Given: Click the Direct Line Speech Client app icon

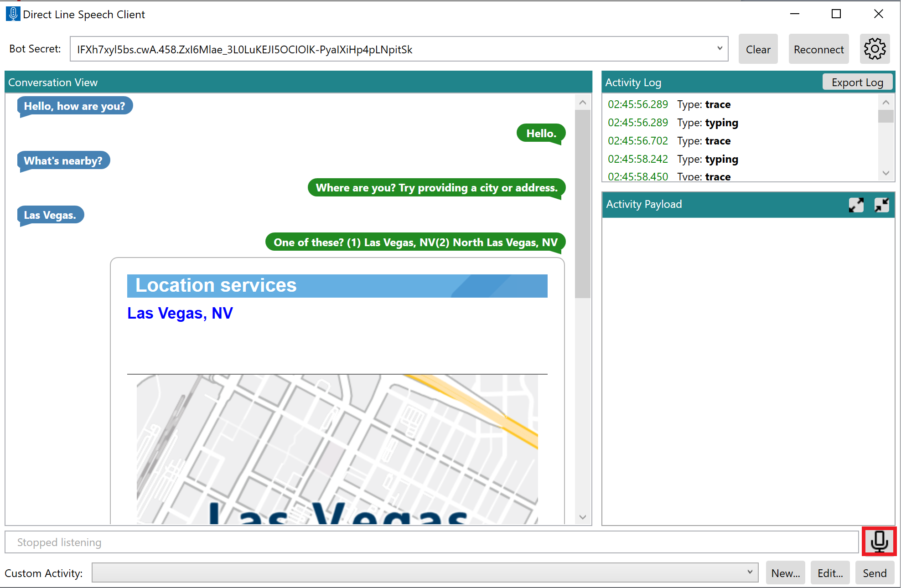Looking at the screenshot, I should click(x=12, y=14).
